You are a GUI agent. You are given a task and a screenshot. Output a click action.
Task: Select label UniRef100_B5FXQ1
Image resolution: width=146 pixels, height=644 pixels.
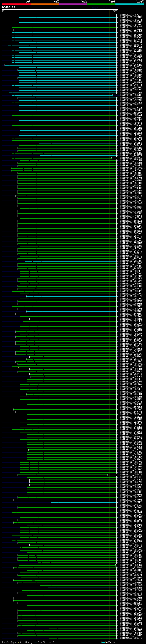131,183
